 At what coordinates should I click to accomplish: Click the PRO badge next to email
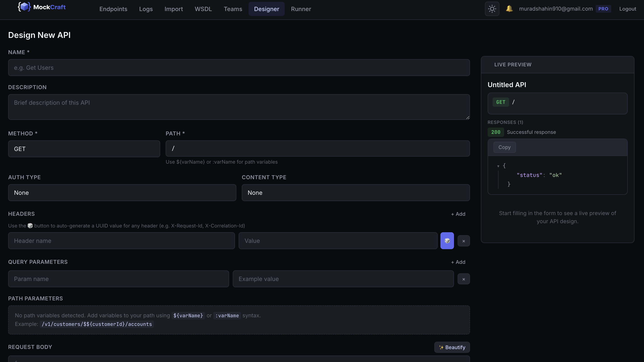tap(603, 9)
